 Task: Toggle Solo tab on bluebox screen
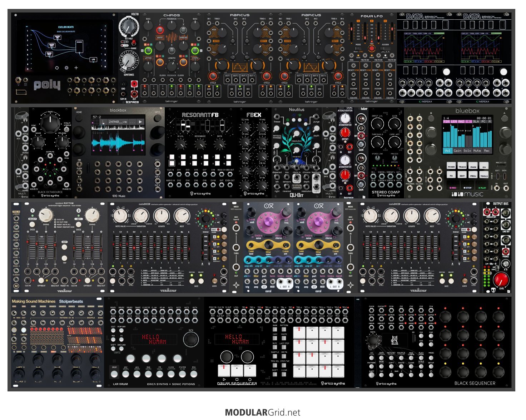pos(467,151)
